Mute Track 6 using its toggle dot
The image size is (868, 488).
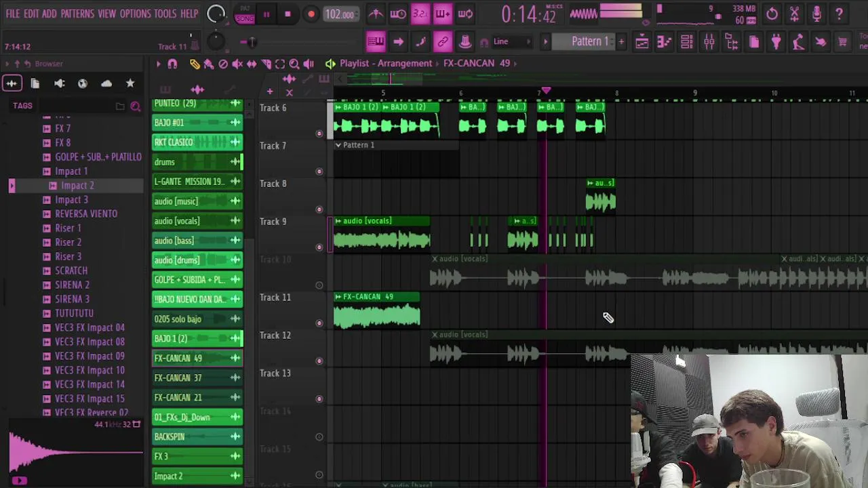click(319, 134)
